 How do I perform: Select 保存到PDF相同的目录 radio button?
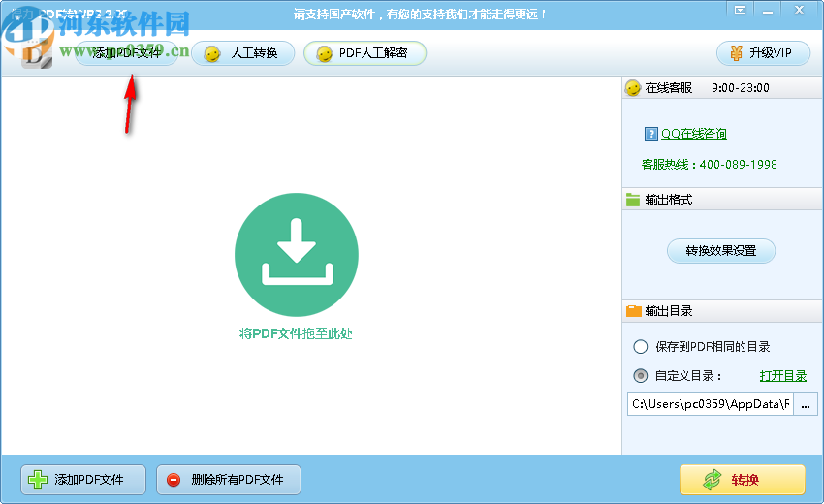point(640,347)
